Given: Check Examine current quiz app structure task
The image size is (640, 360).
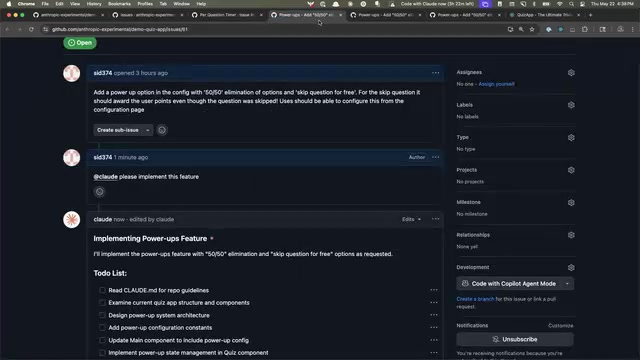Looking at the screenshot, I should (102, 302).
